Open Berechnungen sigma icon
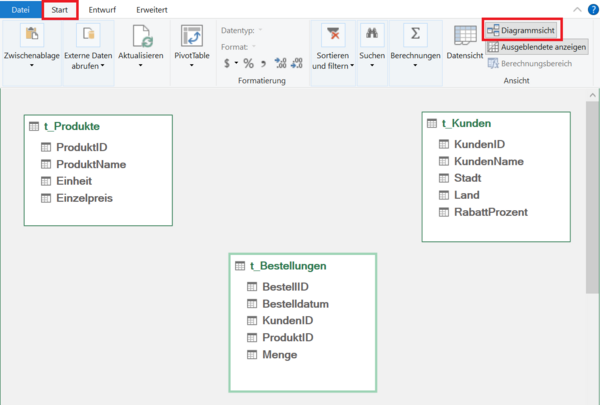600x405 pixels. pos(415,36)
